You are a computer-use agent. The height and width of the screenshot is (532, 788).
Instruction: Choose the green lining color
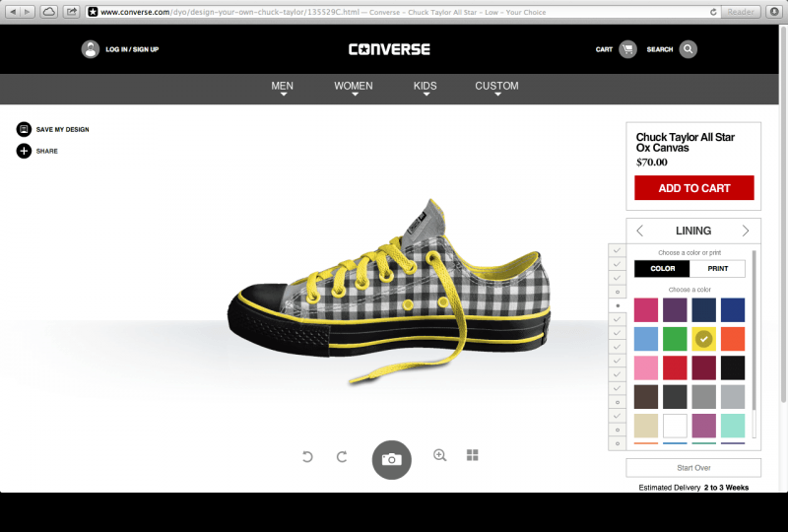click(x=675, y=339)
